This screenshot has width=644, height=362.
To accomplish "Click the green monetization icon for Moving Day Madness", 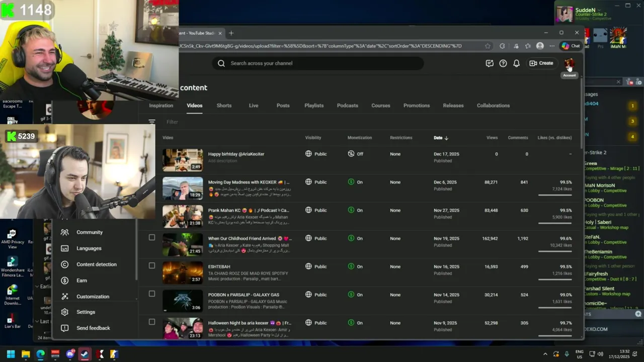I will tap(351, 182).
